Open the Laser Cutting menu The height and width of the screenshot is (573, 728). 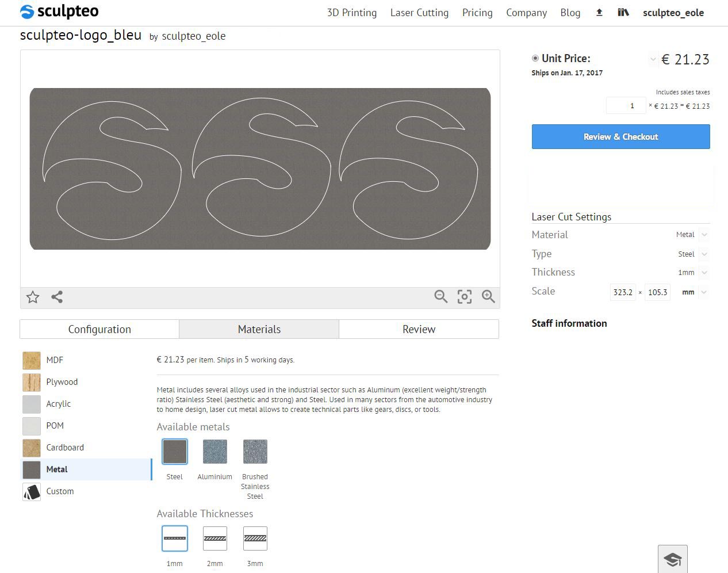(x=419, y=13)
